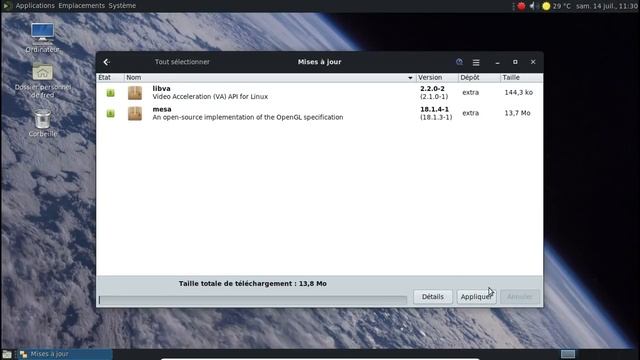Click Appliquer to apply updates
This screenshot has height=360, width=640.
(476, 297)
